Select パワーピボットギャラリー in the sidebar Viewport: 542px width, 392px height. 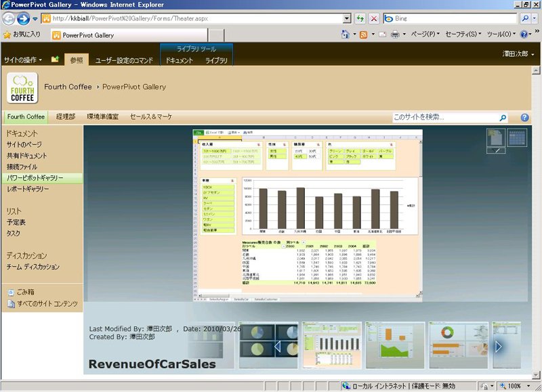pos(42,178)
